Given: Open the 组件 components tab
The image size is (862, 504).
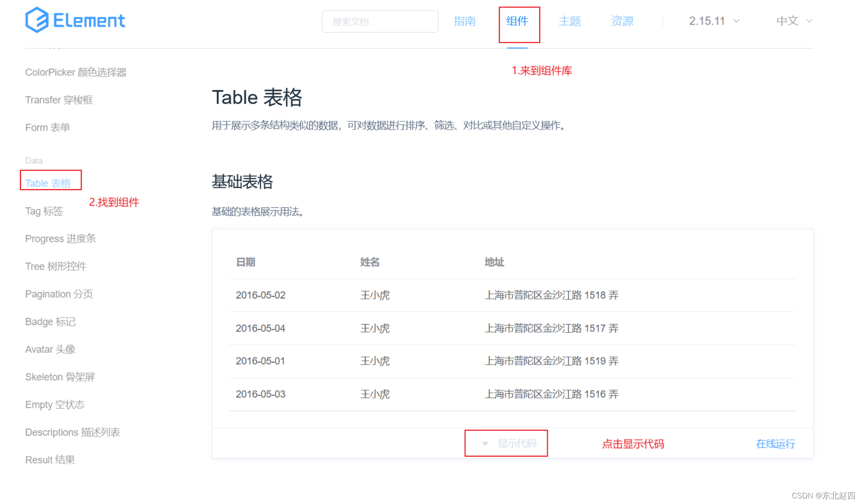Looking at the screenshot, I should pyautogui.click(x=517, y=21).
